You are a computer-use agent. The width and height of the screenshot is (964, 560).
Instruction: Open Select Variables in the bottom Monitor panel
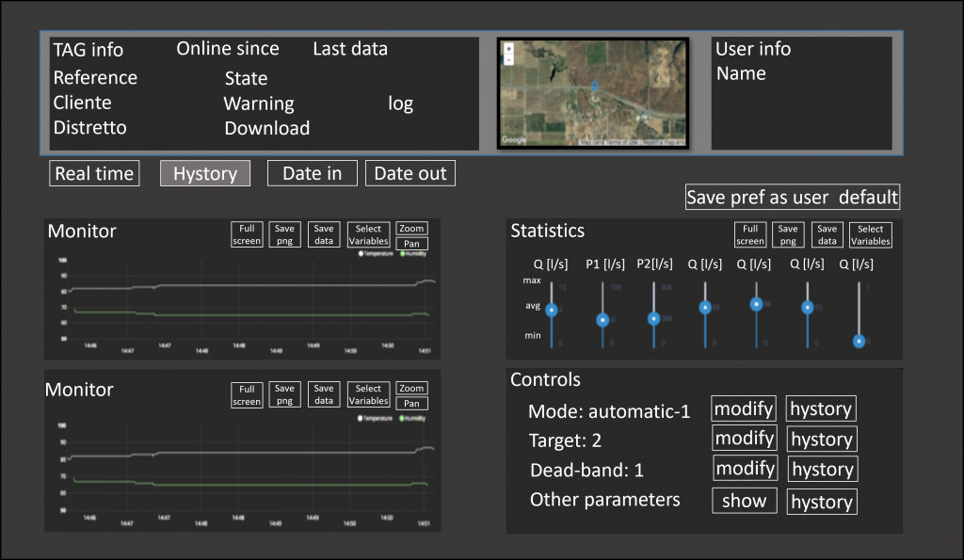click(x=368, y=394)
